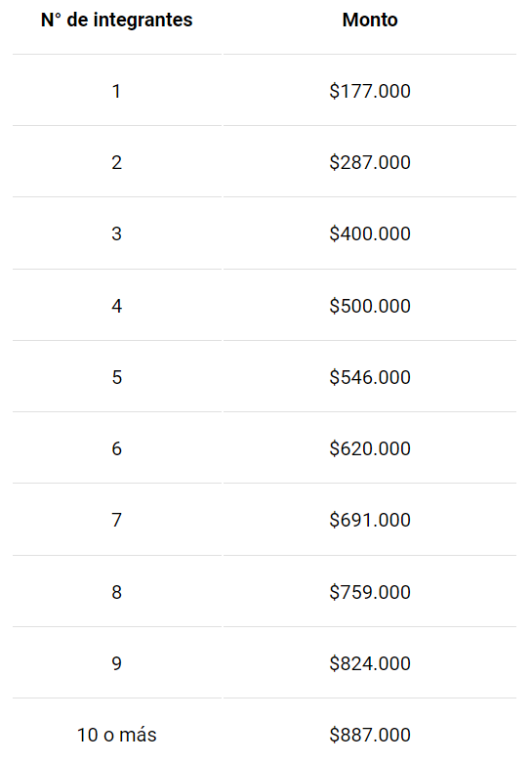Click the $691.000 amount cell
532x762 pixels.
[x=370, y=520]
